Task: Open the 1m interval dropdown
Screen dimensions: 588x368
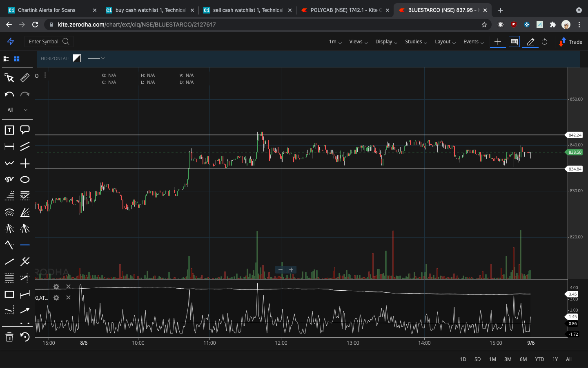Action: click(334, 42)
